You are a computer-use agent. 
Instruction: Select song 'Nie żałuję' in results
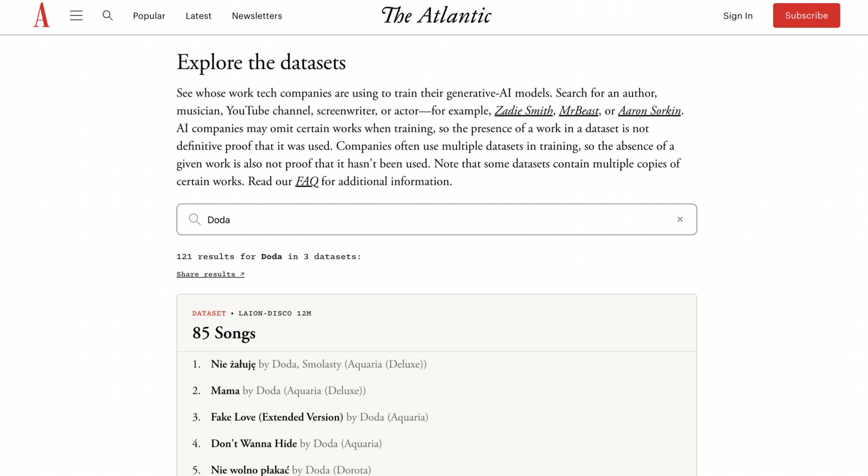[233, 364]
